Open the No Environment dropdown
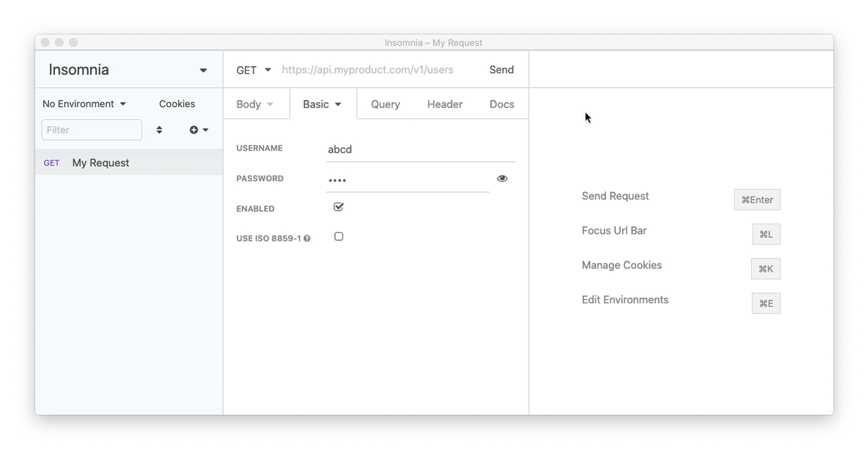 click(x=84, y=104)
